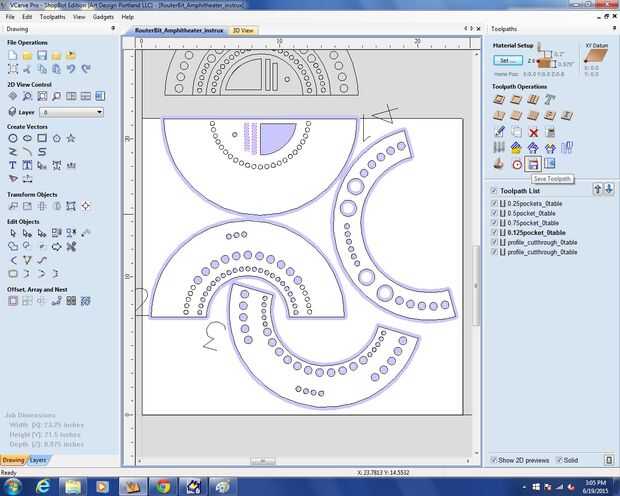
Task: Open the Gadgets menu
Action: (103, 17)
